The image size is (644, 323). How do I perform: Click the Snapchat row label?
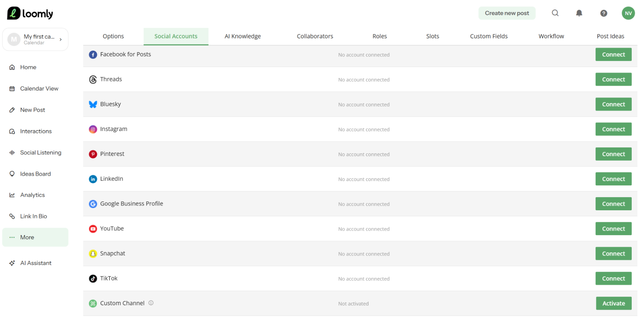click(112, 253)
